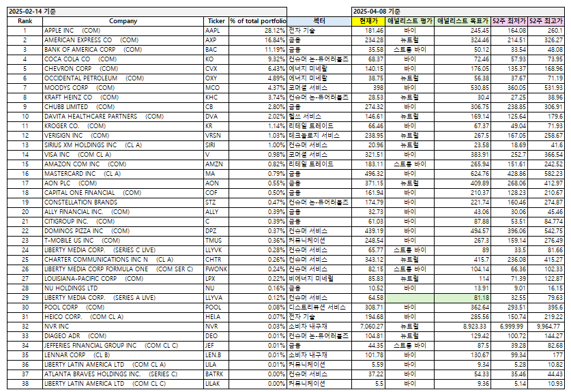571x392 pixels.
Task: Click the '52주 최저가' header cell
Action: point(509,21)
